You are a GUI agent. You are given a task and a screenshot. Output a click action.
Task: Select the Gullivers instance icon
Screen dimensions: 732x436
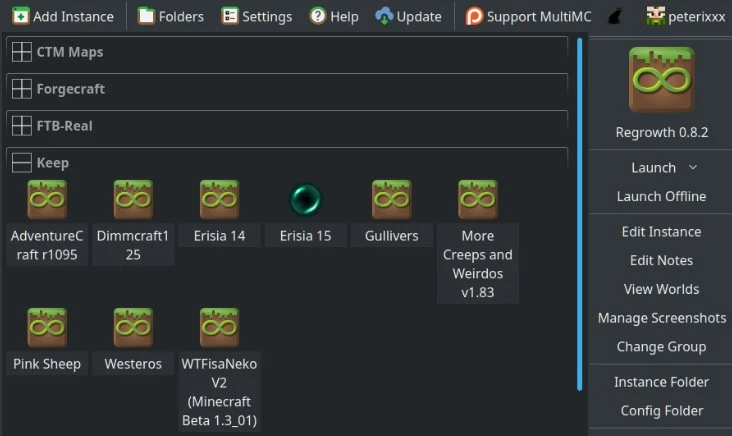coord(392,199)
